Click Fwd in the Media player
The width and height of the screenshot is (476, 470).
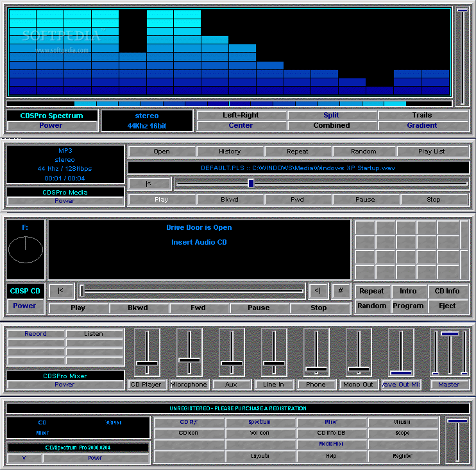[298, 200]
